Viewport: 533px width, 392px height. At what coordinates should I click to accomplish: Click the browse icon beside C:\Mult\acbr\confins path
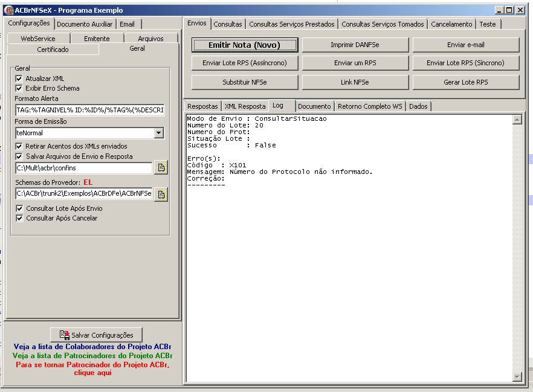(161, 167)
